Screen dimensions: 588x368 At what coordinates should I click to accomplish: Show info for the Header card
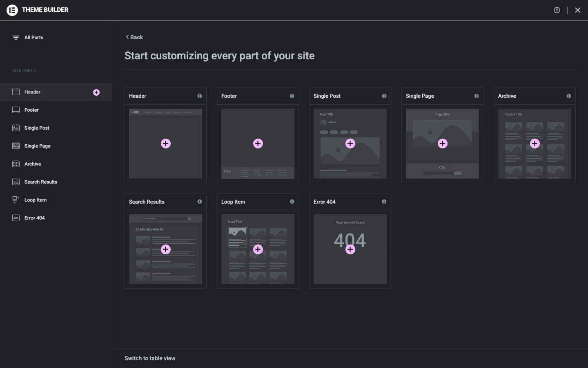200,96
